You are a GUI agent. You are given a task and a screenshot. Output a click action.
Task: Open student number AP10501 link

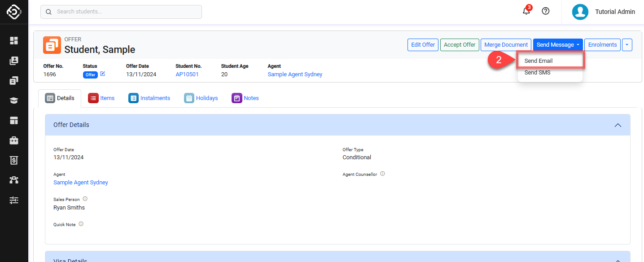(187, 74)
